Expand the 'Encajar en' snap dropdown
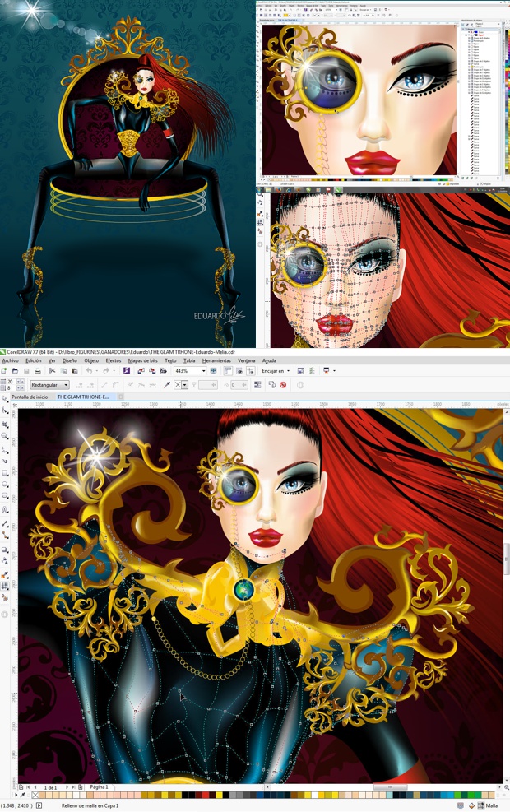Viewport: 510px width, 812px height. pyautogui.click(x=288, y=371)
